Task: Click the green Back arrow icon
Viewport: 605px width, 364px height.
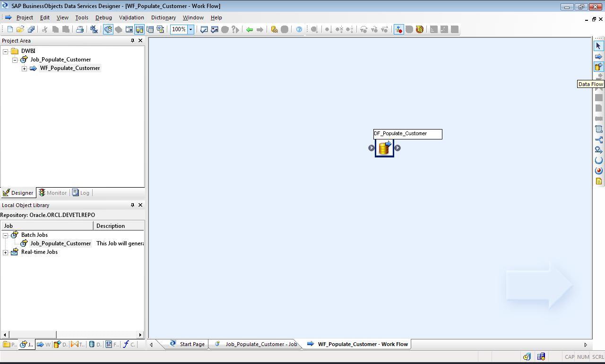Action: click(250, 29)
